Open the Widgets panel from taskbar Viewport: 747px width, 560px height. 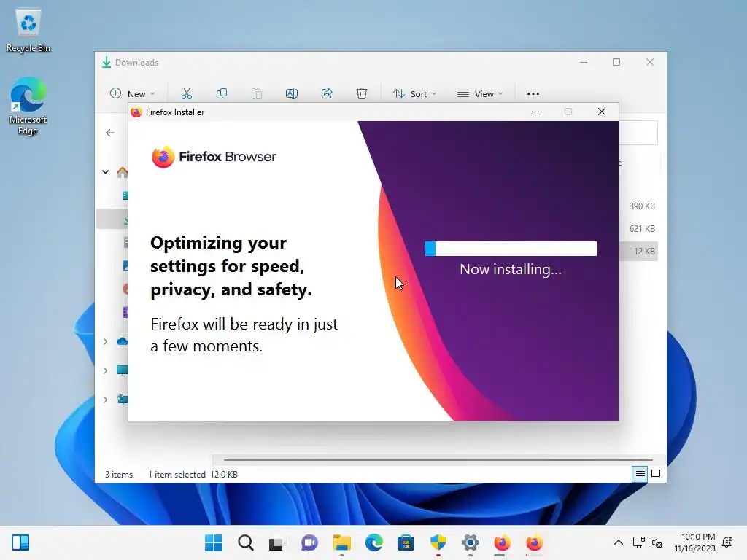pos(20,542)
